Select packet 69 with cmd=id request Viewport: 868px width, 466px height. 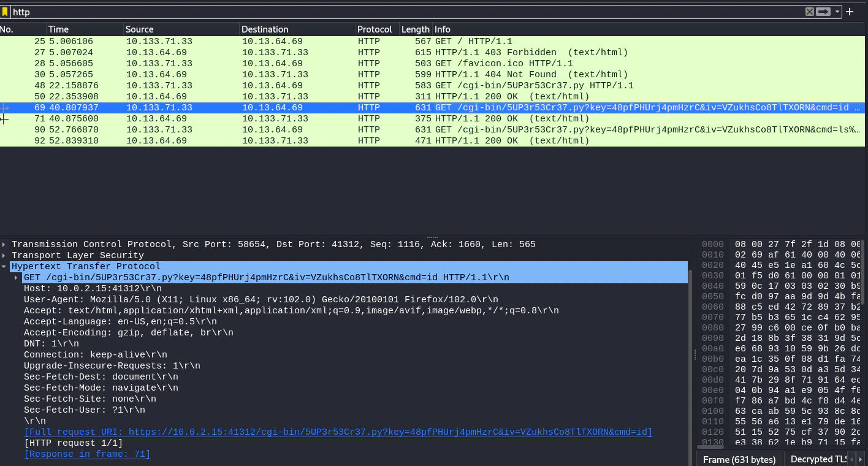pos(432,108)
